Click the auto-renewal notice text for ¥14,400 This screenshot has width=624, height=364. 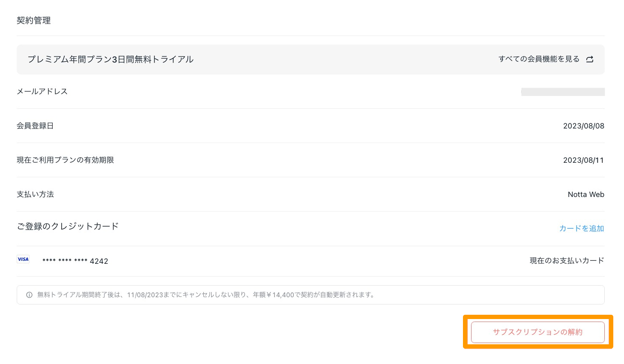206,295
